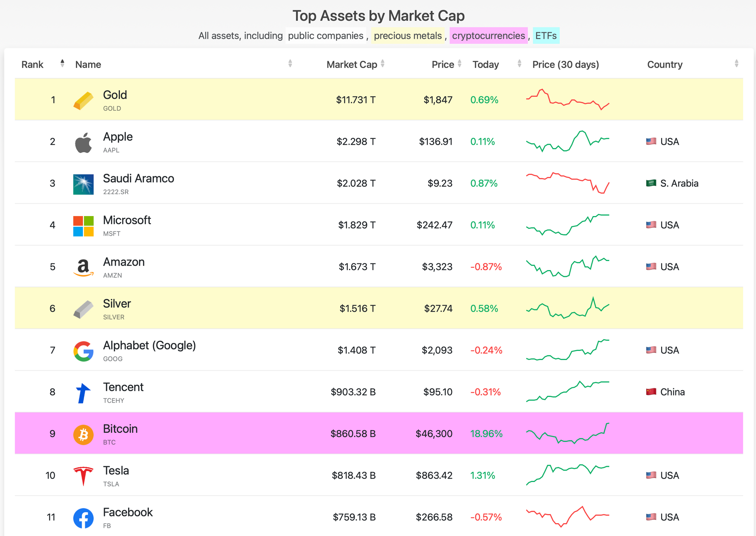Sort by Market Cap column arrows

point(383,63)
